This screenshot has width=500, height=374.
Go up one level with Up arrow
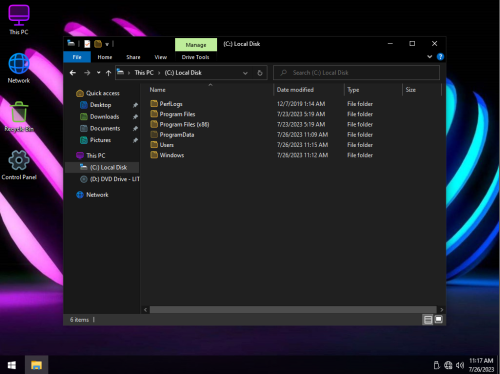(108, 73)
